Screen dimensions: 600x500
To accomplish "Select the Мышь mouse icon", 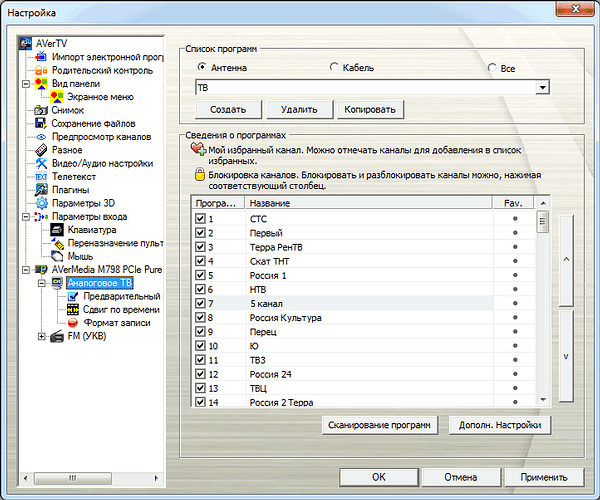I will (57, 256).
